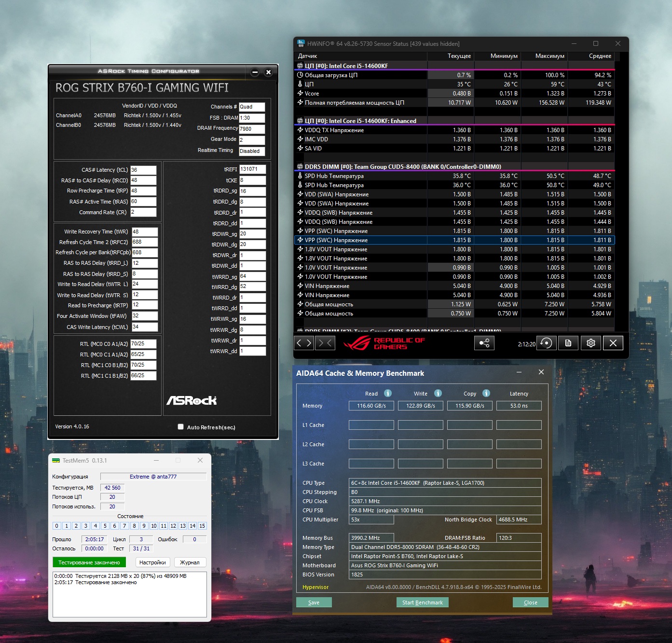This screenshot has height=643, width=672.
Task: Click Start Benchmark in AIDA64
Action: coord(423,602)
